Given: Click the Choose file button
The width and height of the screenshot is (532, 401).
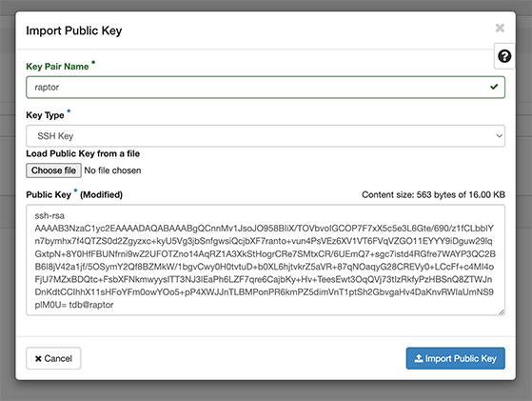Looking at the screenshot, I should tap(53, 170).
